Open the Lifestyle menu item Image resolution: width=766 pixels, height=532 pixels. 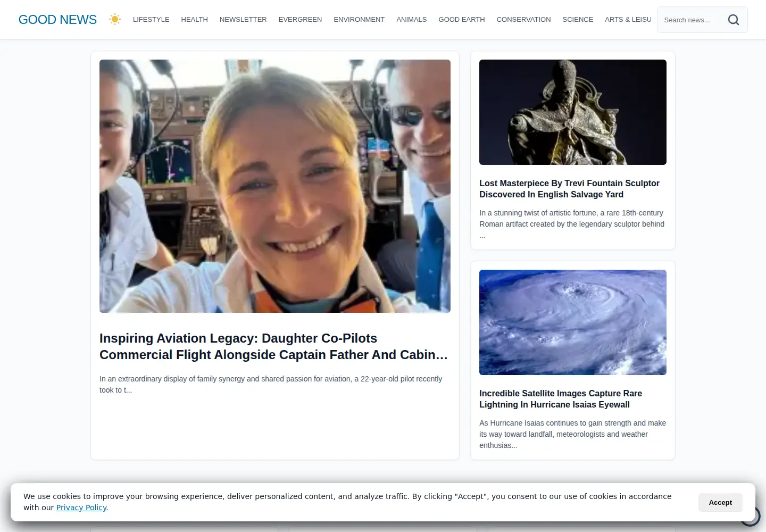pos(151,20)
